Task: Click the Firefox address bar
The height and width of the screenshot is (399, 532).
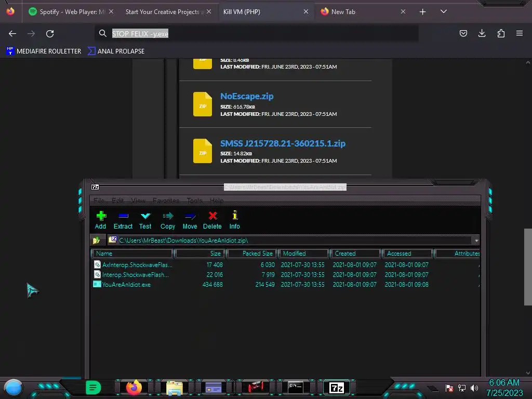Action: (x=257, y=34)
